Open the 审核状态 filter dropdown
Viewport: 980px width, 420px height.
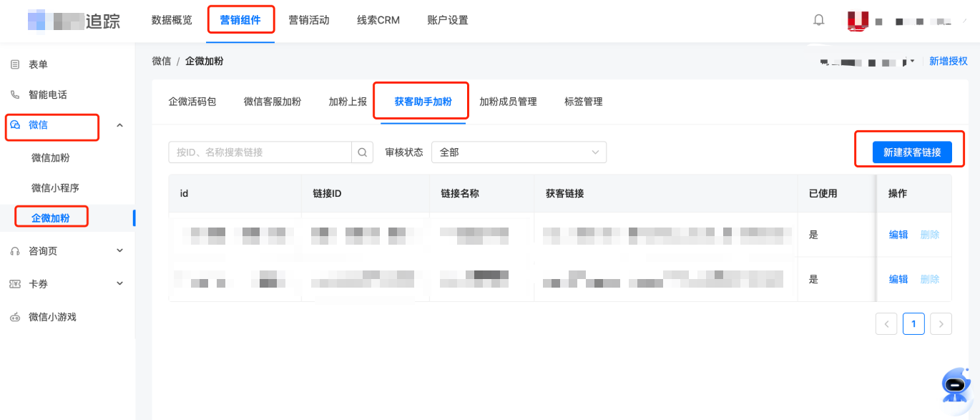[519, 152]
